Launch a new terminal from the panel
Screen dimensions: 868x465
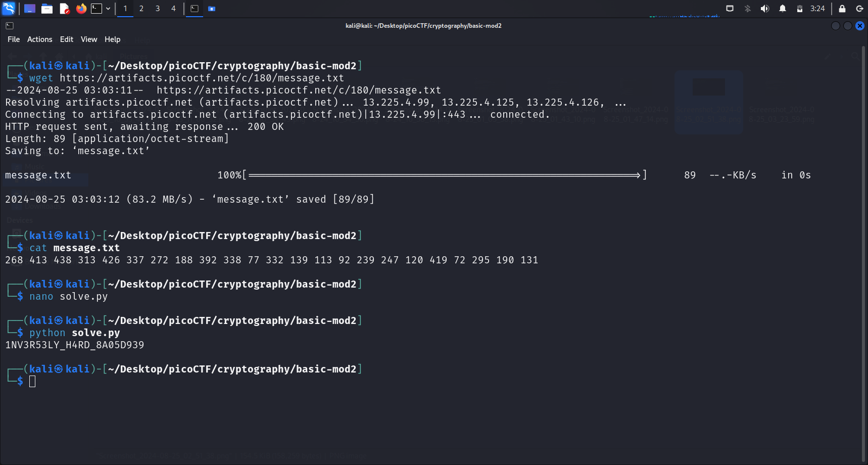[97, 9]
